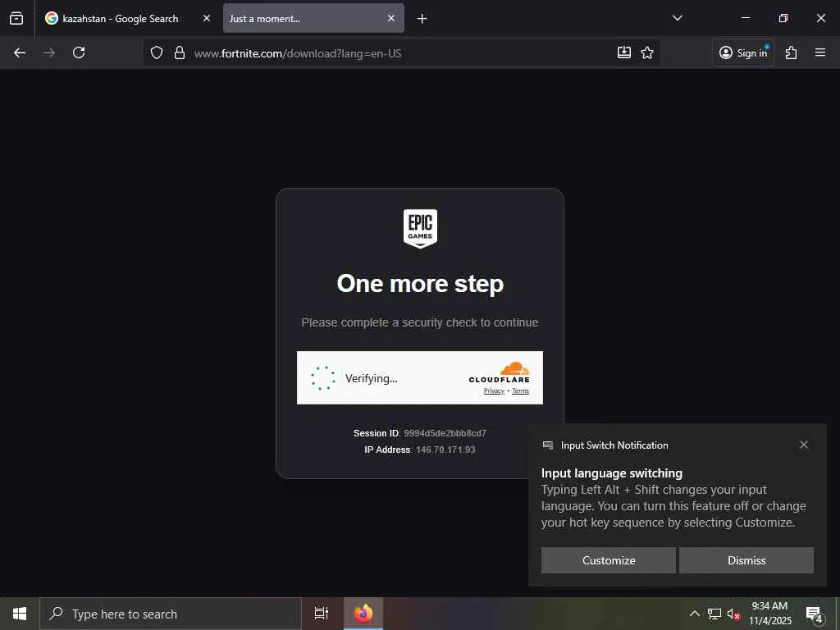Open Firefox View recent browsing icon
The width and height of the screenshot is (840, 630).
coord(16,18)
